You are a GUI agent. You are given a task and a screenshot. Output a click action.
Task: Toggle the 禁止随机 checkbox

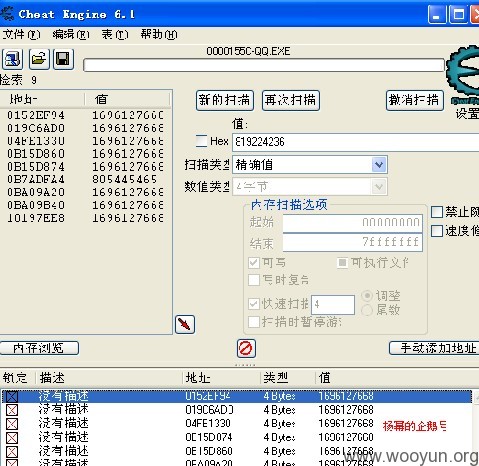point(437,212)
